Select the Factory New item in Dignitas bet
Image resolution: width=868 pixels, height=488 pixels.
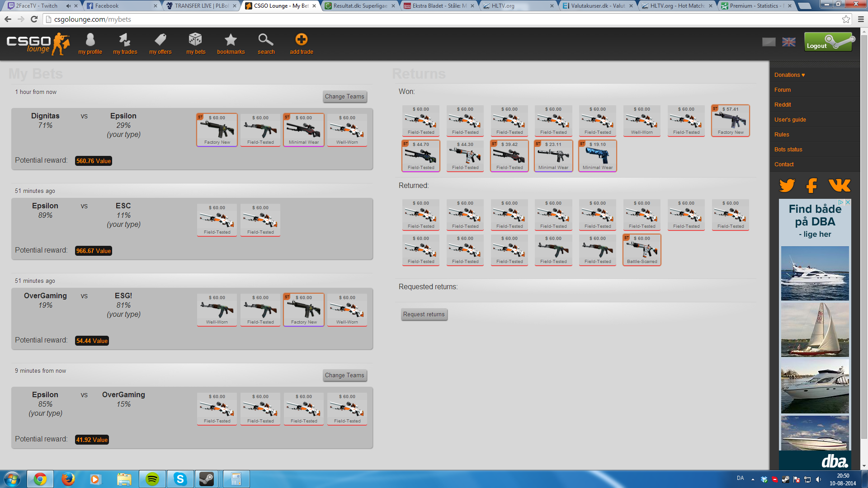(x=217, y=130)
